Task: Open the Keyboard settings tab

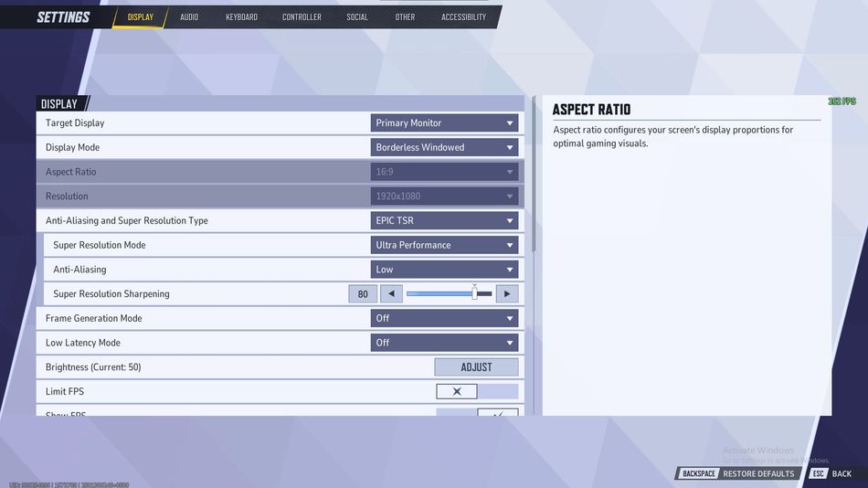Action: coord(241,17)
